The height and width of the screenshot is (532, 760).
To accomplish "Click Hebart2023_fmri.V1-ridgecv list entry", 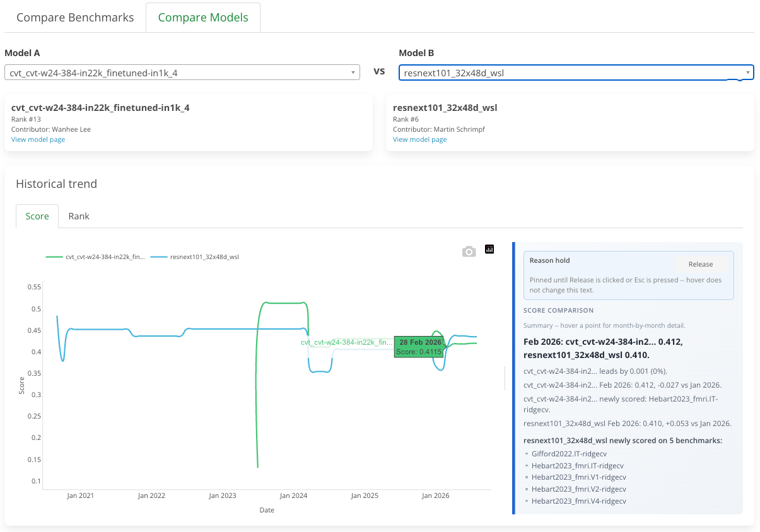I will pos(578,477).
